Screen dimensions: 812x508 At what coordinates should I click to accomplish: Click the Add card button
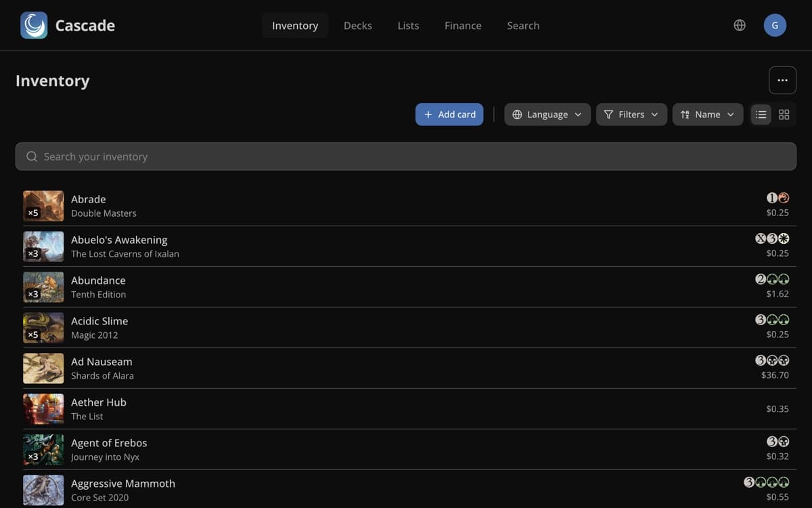click(x=449, y=114)
